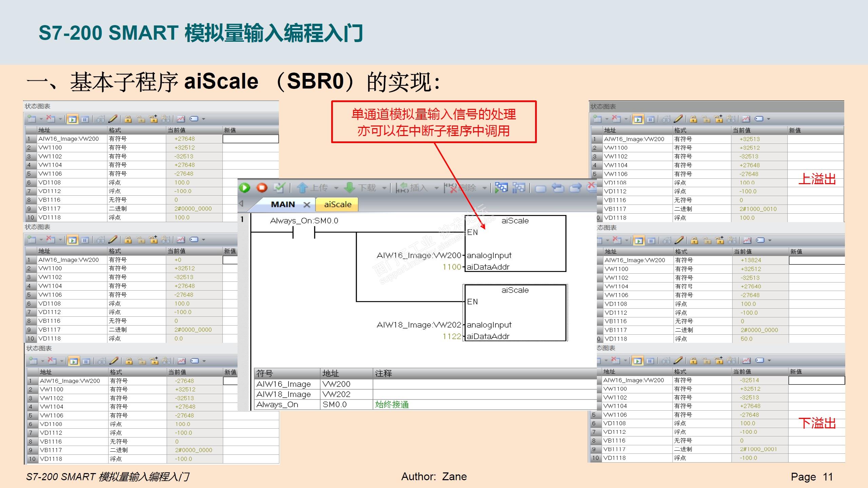Open the dropdown arrow beside 插入 insert
Viewport: 868px width, 488px height.
[x=436, y=188]
